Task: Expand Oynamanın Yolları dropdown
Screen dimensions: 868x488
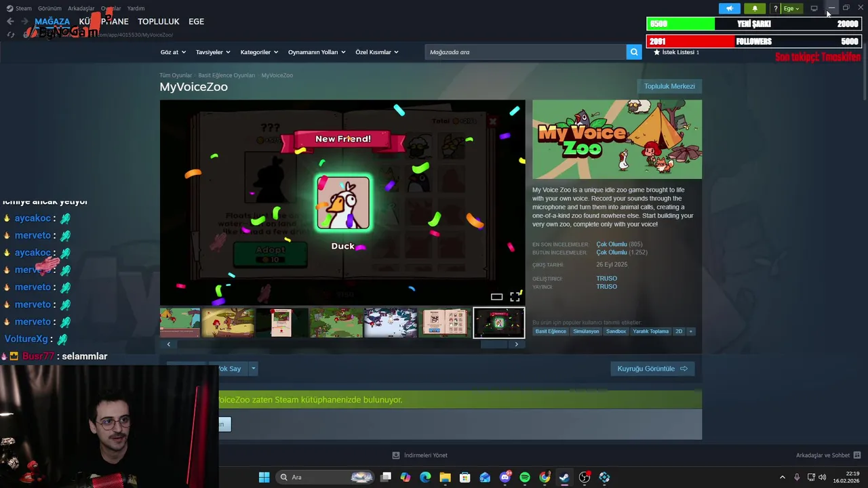Action: coord(317,52)
